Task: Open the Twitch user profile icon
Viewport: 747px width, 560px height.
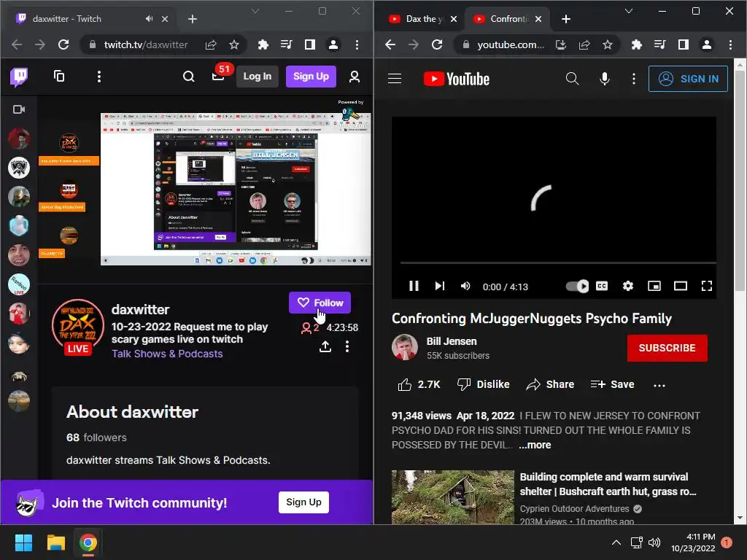Action: pos(355,77)
